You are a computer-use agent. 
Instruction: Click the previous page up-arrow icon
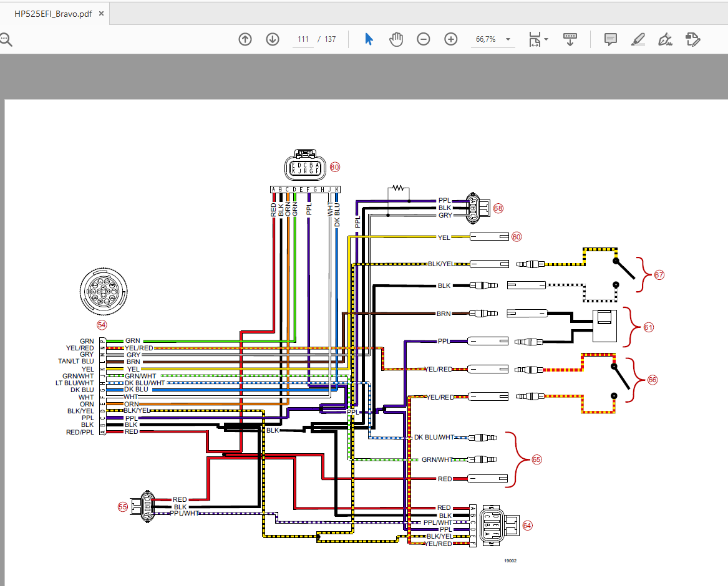(x=245, y=39)
